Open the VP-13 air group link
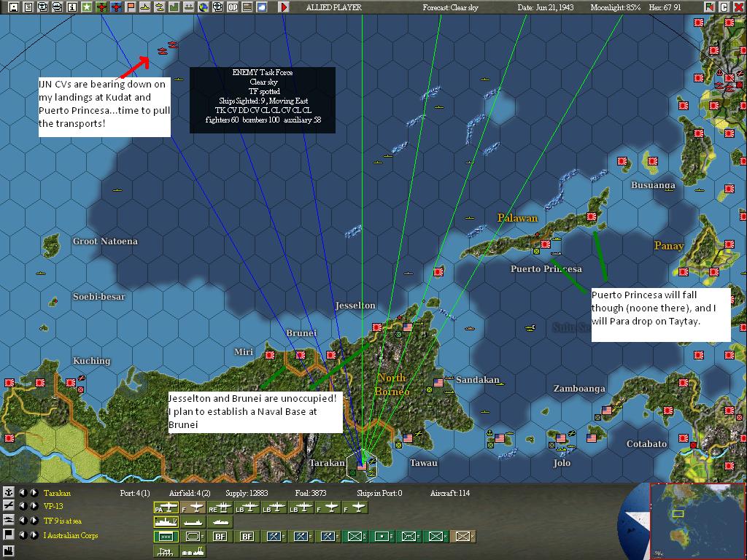Screen dimensions: 747x560 53,506
